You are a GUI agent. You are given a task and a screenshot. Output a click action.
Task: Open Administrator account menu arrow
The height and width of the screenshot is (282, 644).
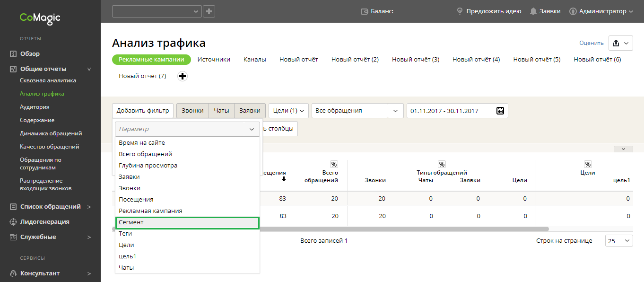click(631, 11)
